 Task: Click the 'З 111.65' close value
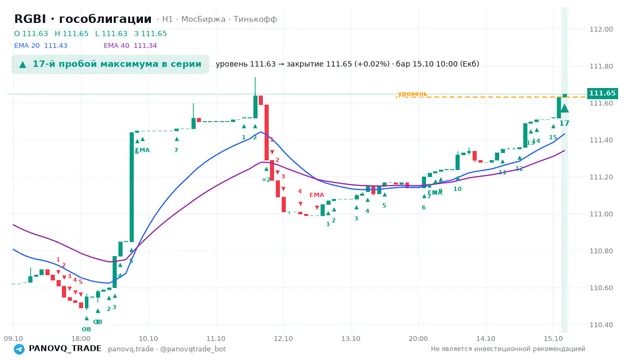(151, 33)
